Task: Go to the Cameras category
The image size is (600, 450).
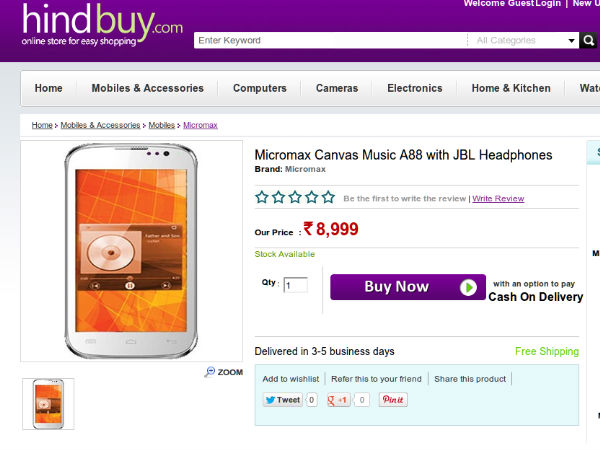Action: 337,88
